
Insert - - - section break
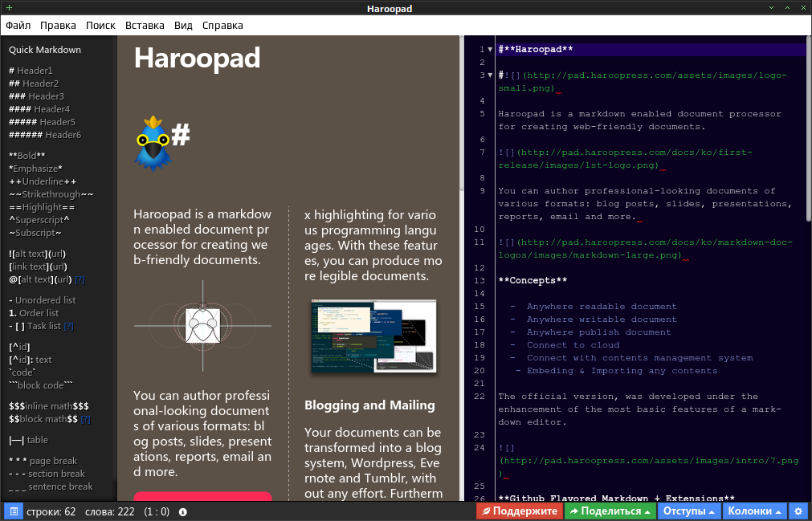coord(47,474)
